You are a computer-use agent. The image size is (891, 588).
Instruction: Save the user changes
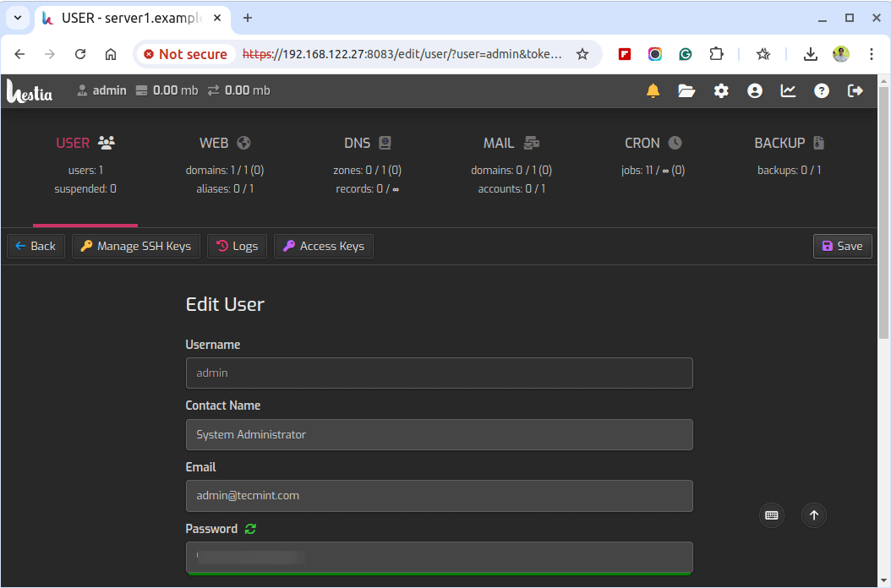click(842, 246)
